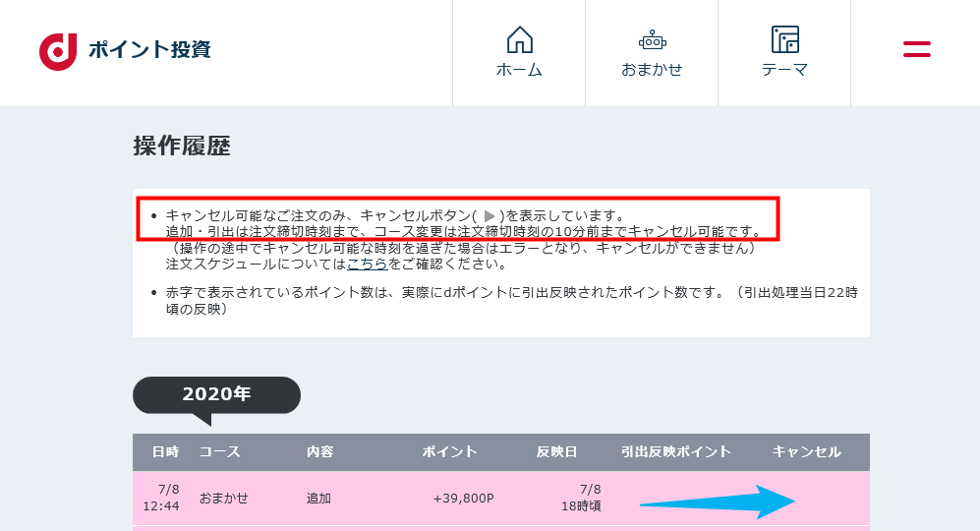This screenshot has height=531, width=980.
Task: Click the おまかせ course cell
Action: point(223,499)
